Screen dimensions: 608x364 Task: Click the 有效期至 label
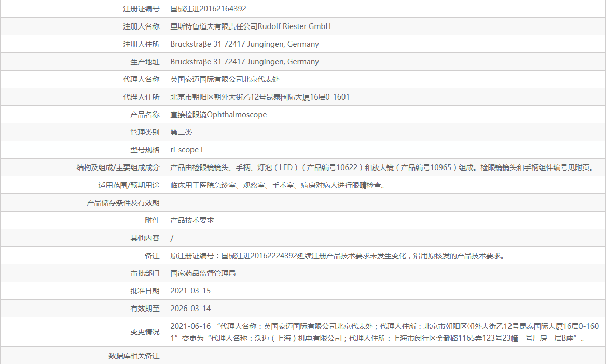[x=145, y=309]
